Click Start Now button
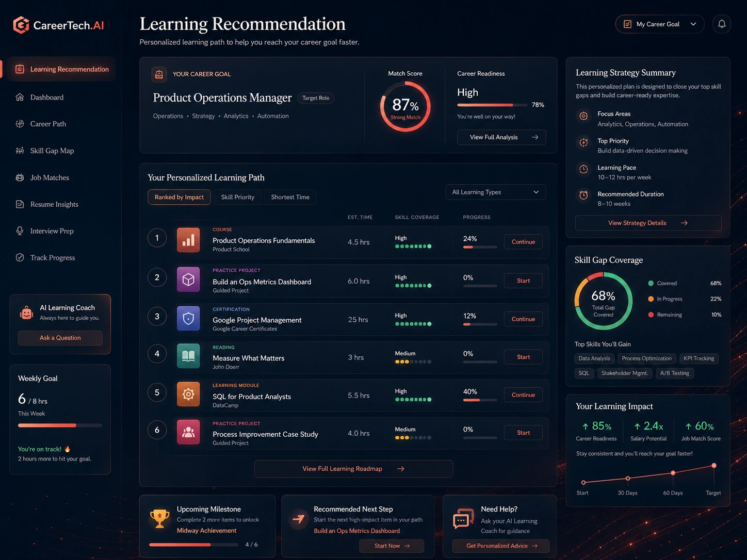 pos(392,546)
